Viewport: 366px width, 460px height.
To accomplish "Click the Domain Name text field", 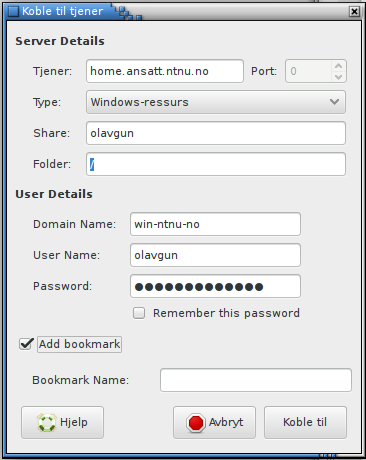I will coord(215,224).
